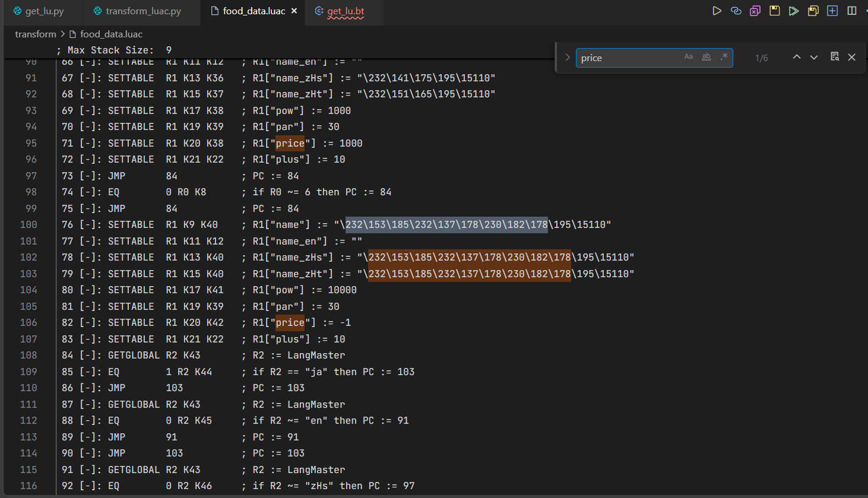This screenshot has height=498, width=868.
Task: Toggle find in selection icon
Action: tap(835, 57)
